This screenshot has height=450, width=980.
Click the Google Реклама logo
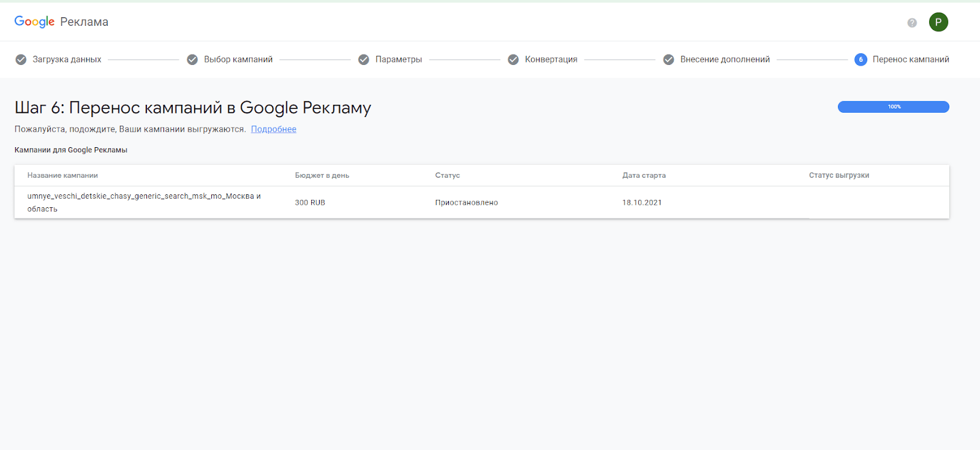coord(61,21)
